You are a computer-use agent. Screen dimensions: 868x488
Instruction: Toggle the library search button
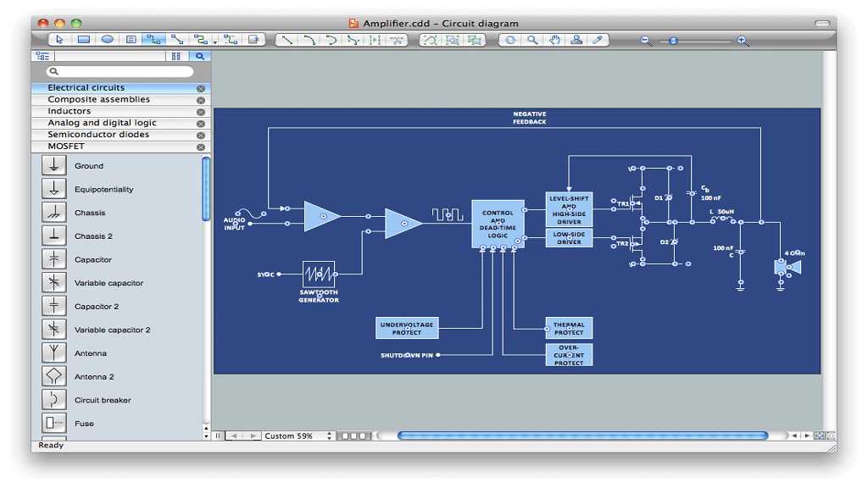tap(200, 56)
